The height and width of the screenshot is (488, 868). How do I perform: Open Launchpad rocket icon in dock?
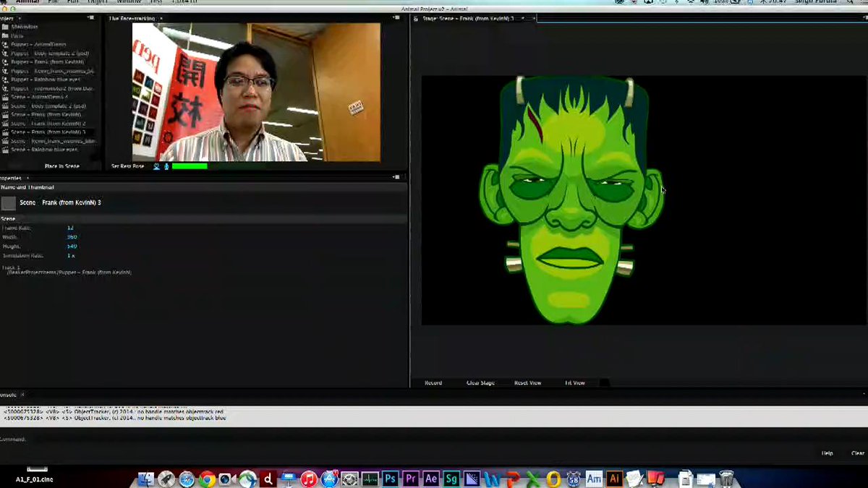tap(166, 479)
